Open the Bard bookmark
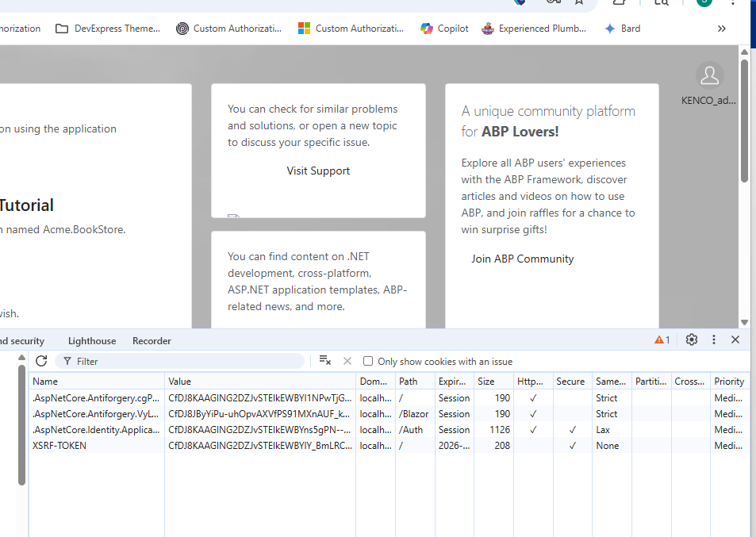This screenshot has height=537, width=756. (622, 29)
